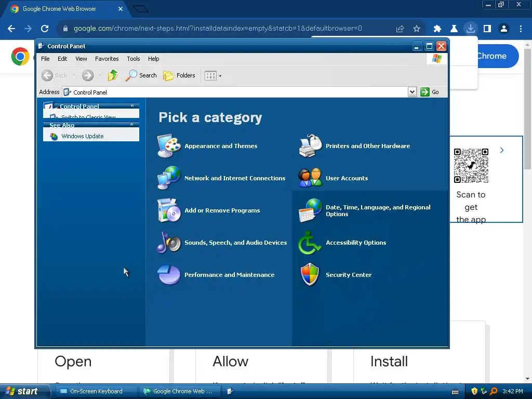
Task: Open the Back button history dropdown
Action: coord(74,75)
